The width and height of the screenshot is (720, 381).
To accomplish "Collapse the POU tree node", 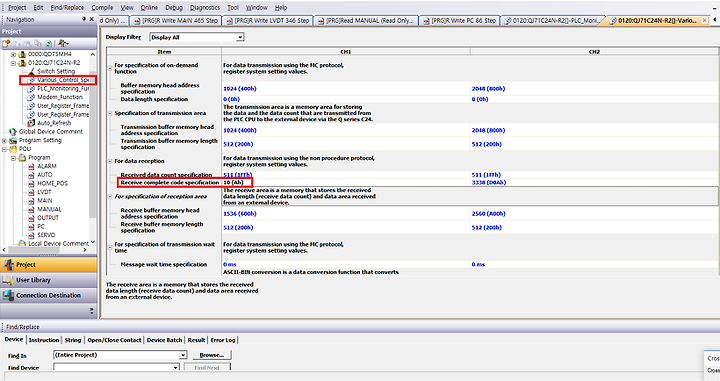I will [4, 149].
